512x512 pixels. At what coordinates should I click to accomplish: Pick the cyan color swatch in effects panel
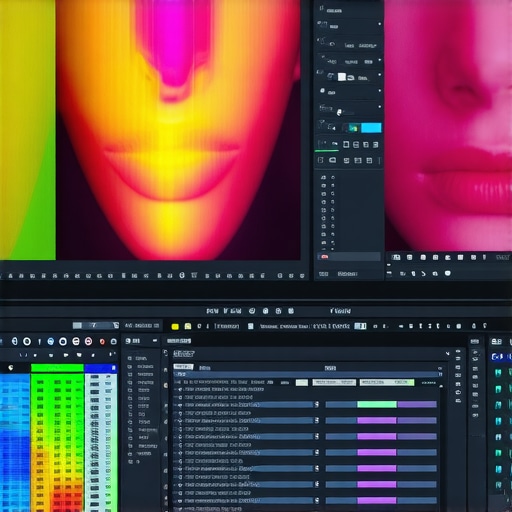(x=371, y=128)
